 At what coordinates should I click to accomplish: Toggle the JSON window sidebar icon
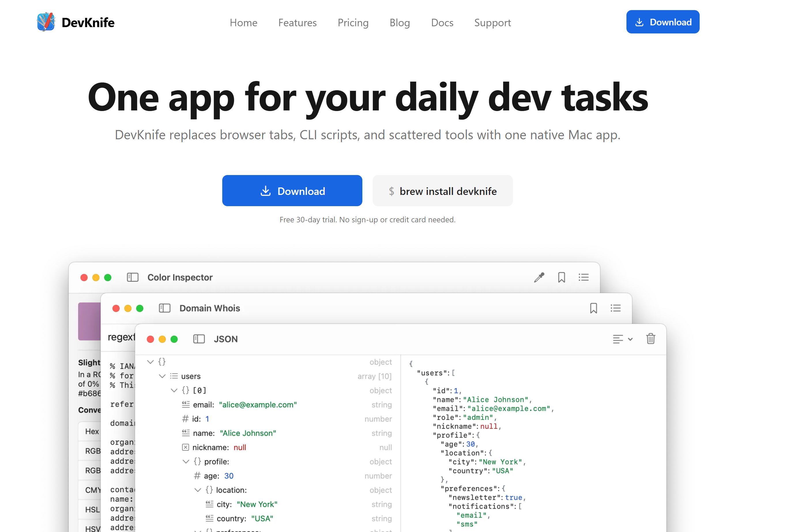[199, 339]
